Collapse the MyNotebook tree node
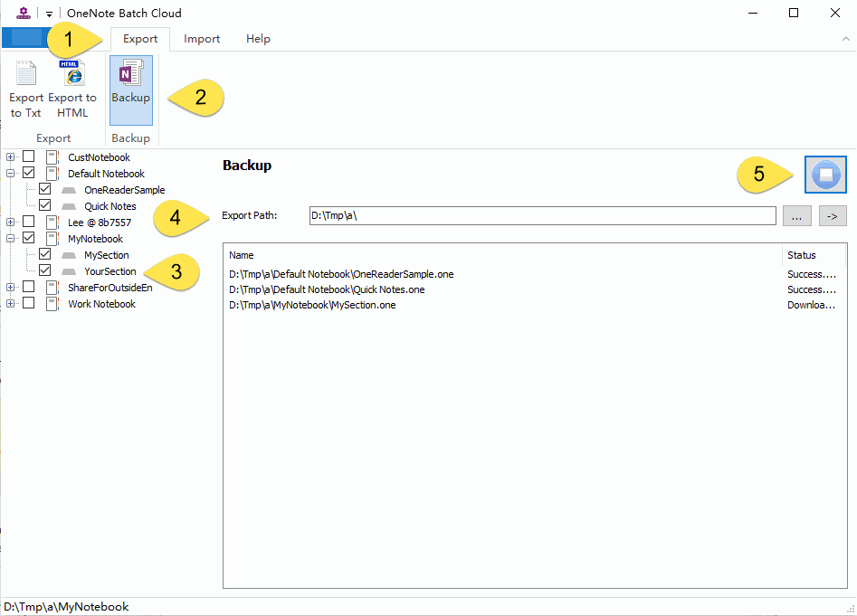This screenshot has width=857, height=616. 9,238
